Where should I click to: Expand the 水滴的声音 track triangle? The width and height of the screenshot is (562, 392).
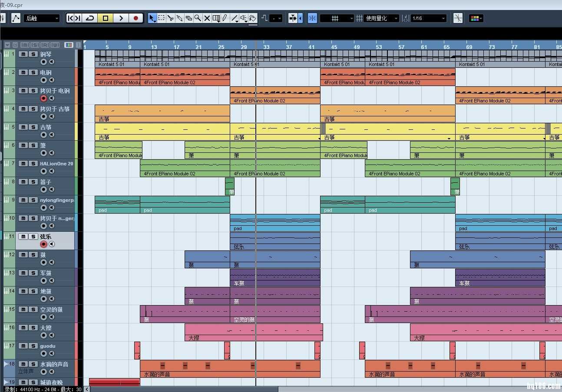click(6, 363)
